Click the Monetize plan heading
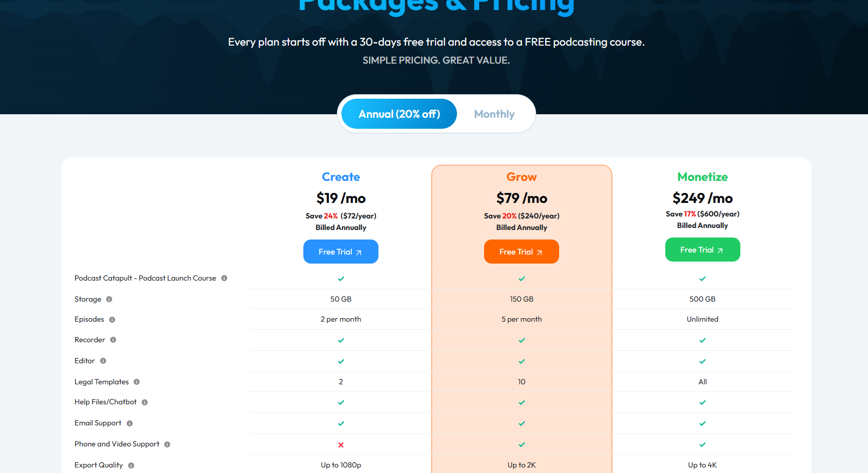Viewport: 868px width, 473px height. click(x=702, y=177)
